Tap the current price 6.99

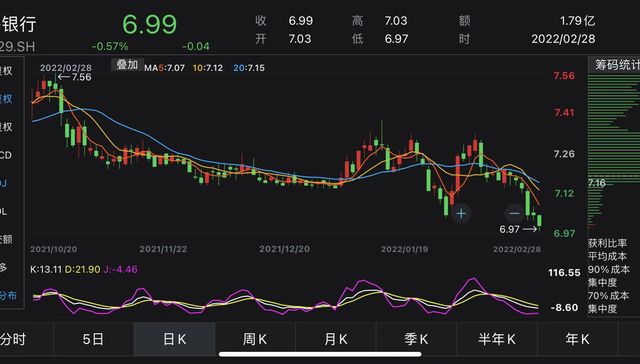tap(149, 24)
